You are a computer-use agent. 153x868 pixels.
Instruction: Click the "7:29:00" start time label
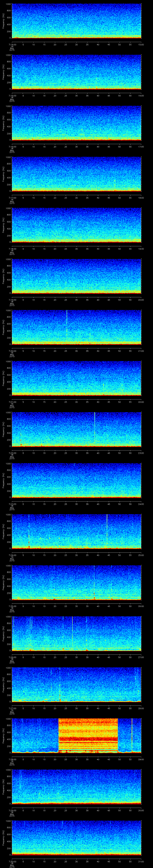[x=12, y=810]
